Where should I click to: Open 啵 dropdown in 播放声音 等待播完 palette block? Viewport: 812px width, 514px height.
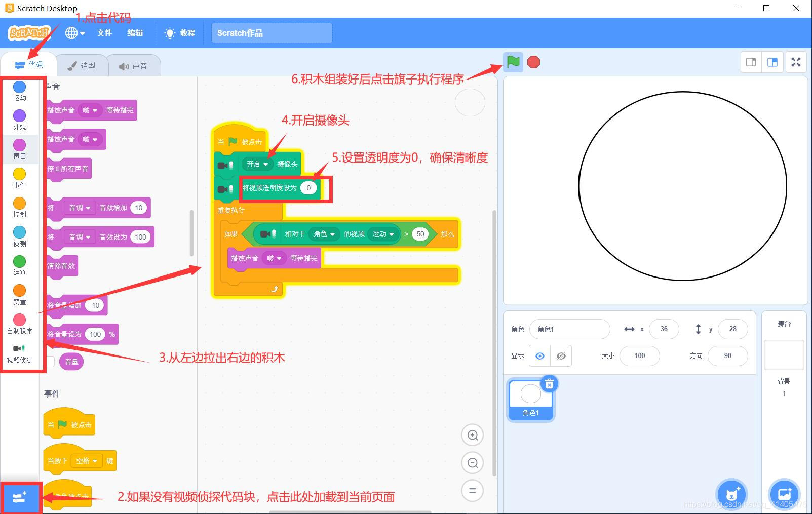coord(90,110)
